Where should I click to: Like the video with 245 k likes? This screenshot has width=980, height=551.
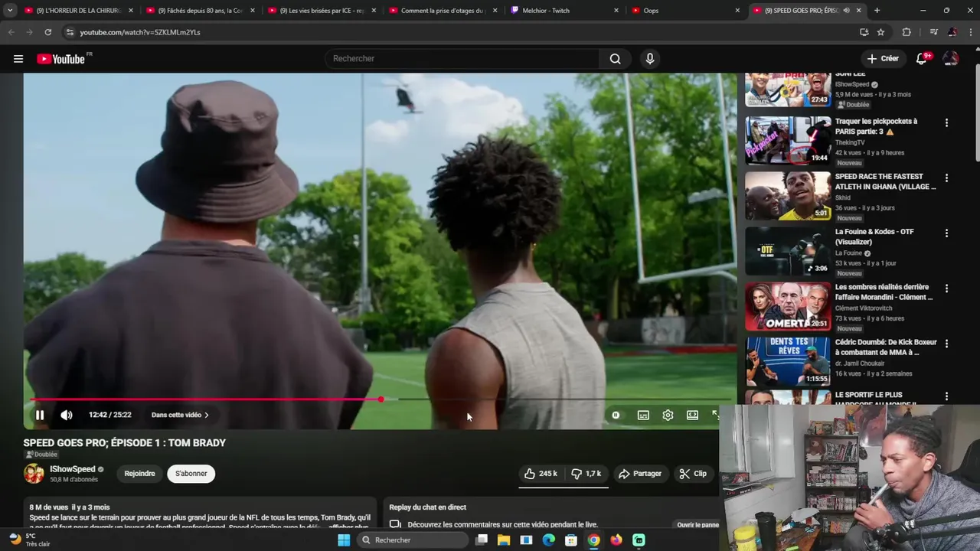[541, 474]
